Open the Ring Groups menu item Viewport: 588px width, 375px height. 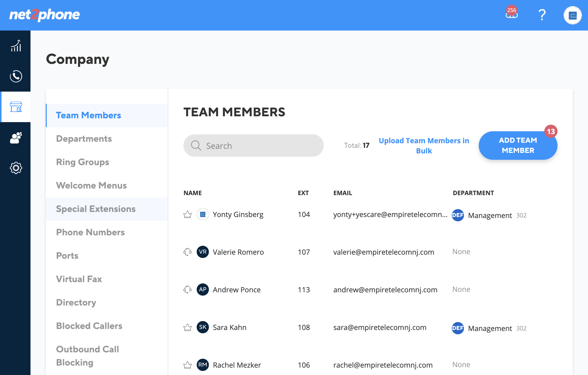tap(82, 162)
